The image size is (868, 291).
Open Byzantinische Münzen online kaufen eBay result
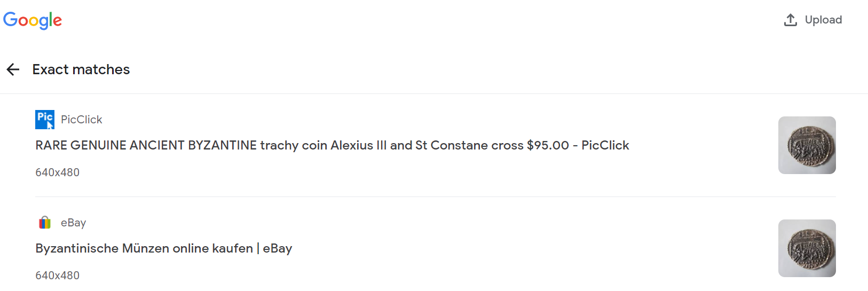[x=164, y=248]
